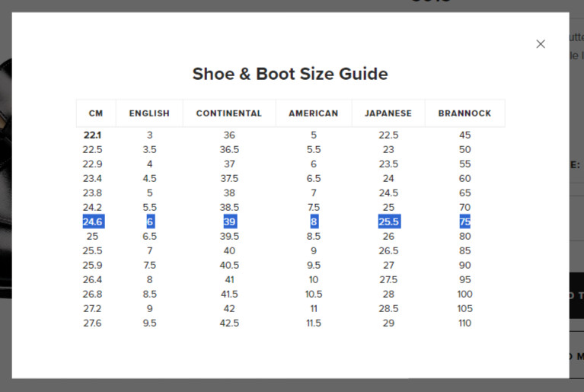Click the CM column header
The width and height of the screenshot is (584, 392).
click(96, 113)
